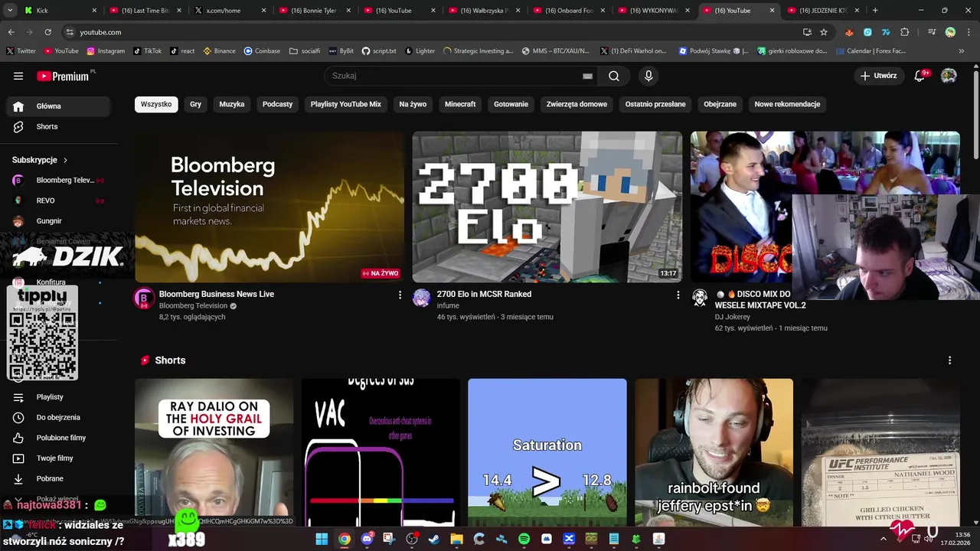The height and width of the screenshot is (551, 980).
Task: Open Polubione filmy liked videos
Action: (x=59, y=438)
